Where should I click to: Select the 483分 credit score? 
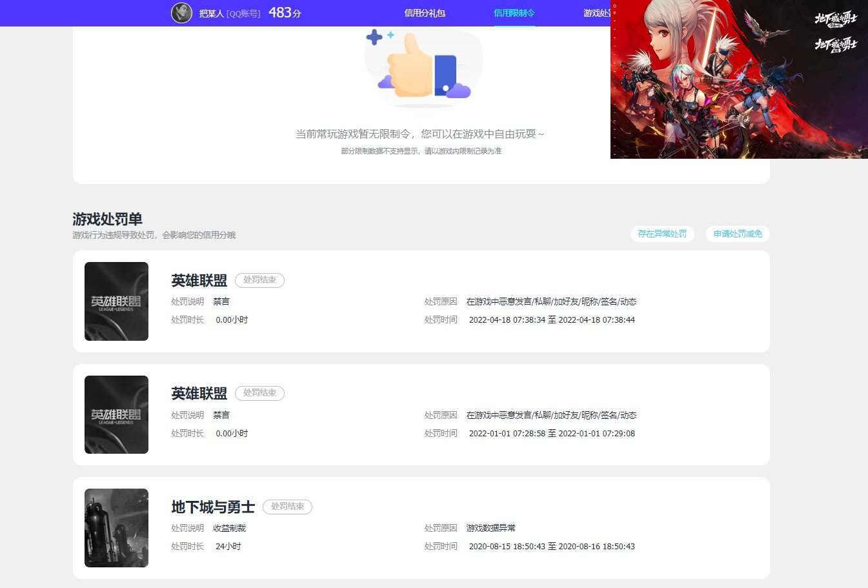[285, 12]
